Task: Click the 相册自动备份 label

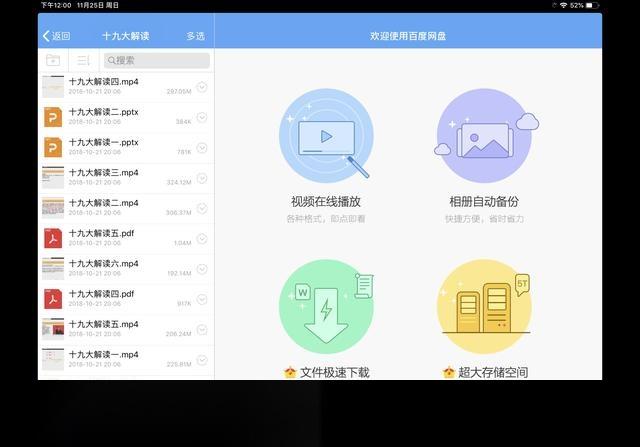Action: tap(484, 201)
